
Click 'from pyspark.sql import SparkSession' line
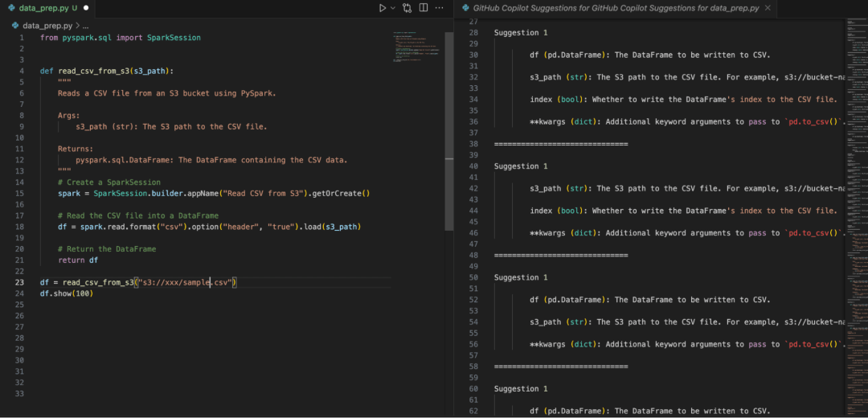(120, 38)
